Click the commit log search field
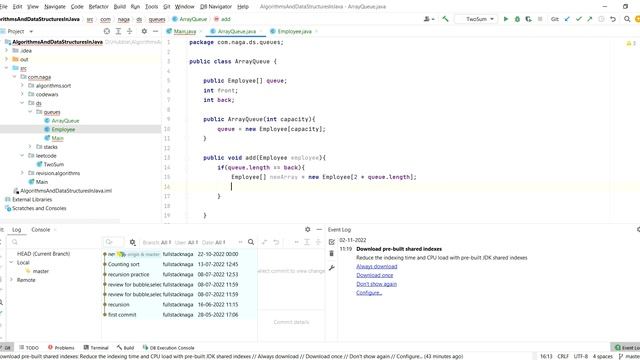 113,242
